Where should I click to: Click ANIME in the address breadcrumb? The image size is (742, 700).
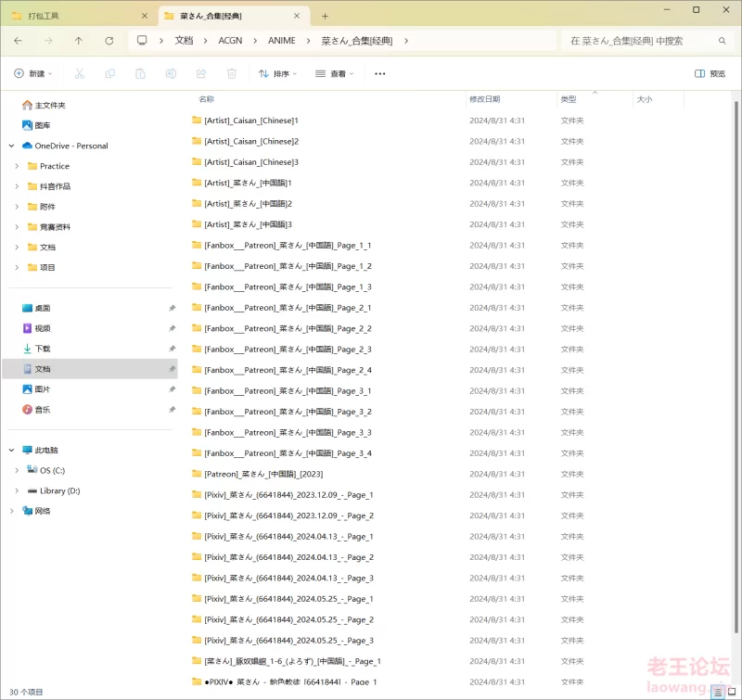click(282, 41)
